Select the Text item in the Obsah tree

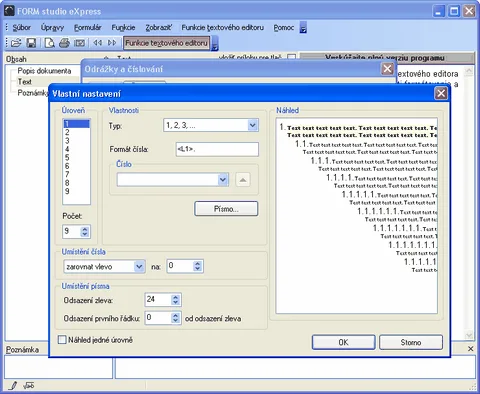(24, 82)
